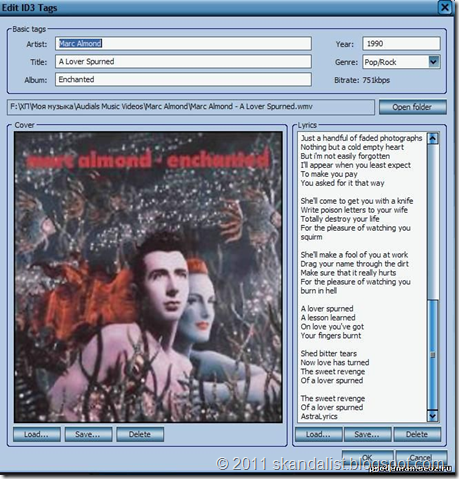Click Save button under Lyrics

368,434
